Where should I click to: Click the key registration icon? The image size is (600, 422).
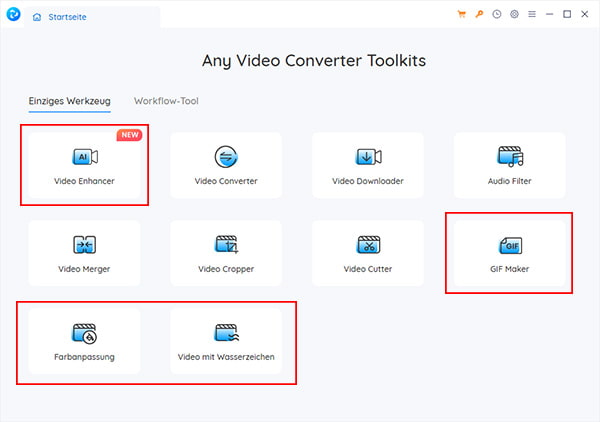point(479,14)
